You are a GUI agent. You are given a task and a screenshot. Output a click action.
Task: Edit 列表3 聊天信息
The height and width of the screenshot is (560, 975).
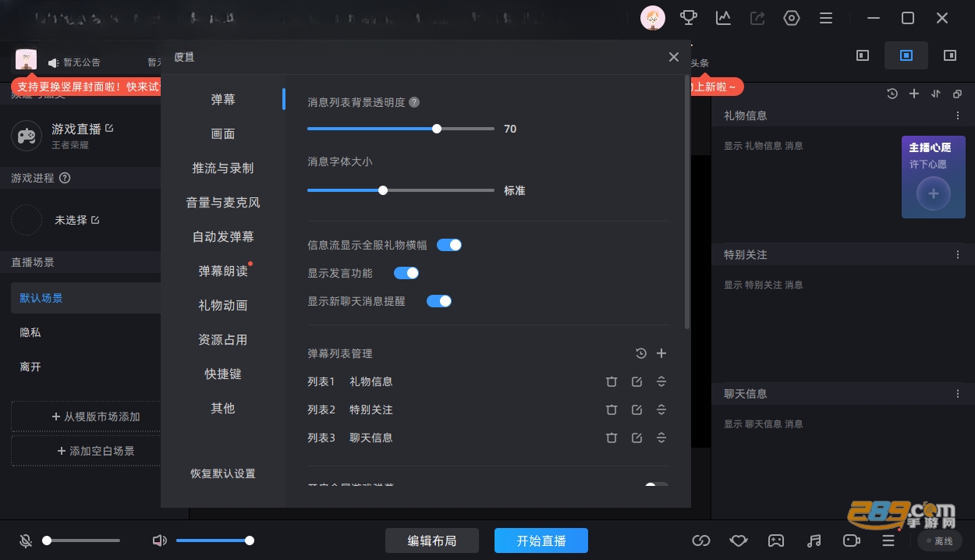click(x=636, y=438)
